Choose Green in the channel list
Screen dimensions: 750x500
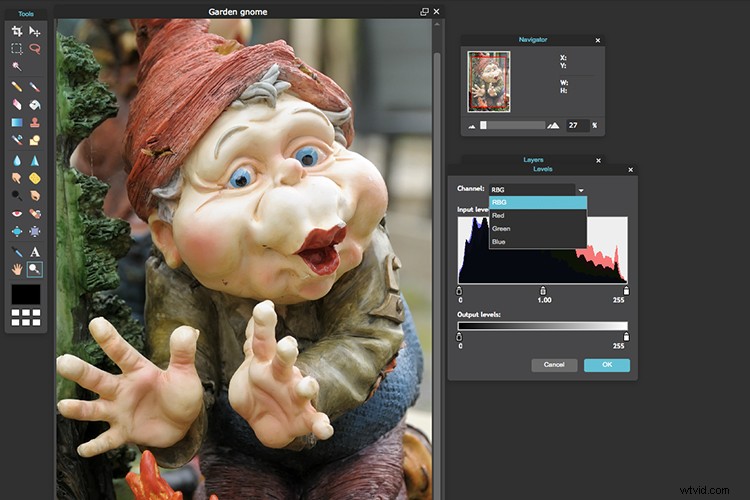click(538, 228)
